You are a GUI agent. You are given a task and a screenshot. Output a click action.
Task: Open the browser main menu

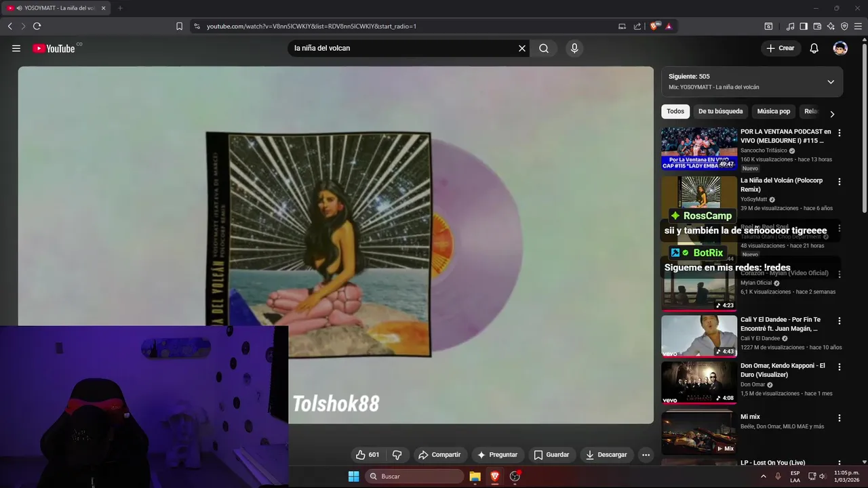click(859, 26)
